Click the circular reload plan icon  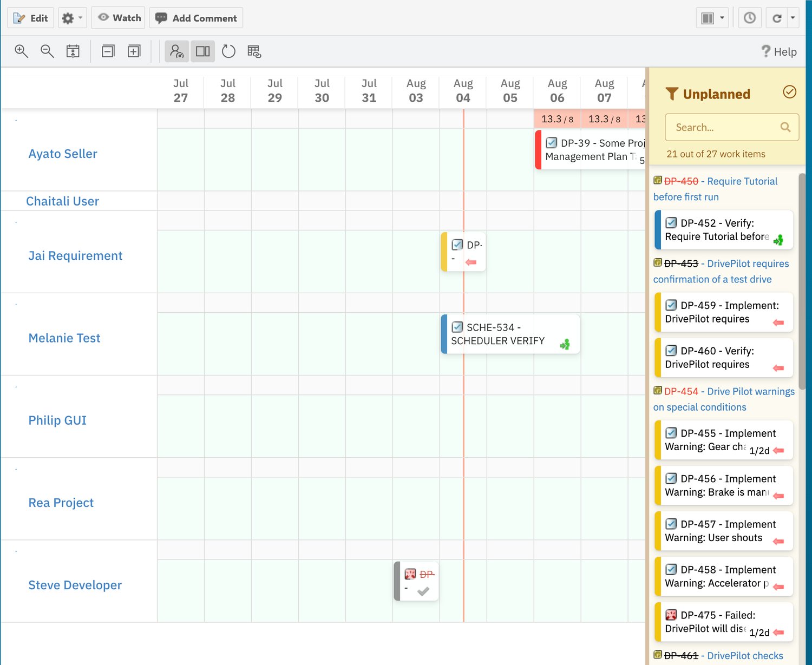(x=228, y=51)
